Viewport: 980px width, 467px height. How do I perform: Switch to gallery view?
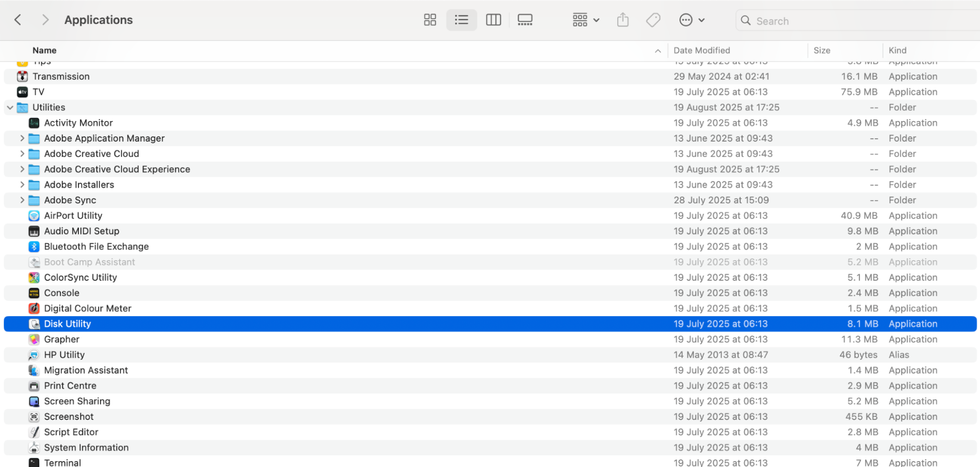(x=525, y=20)
